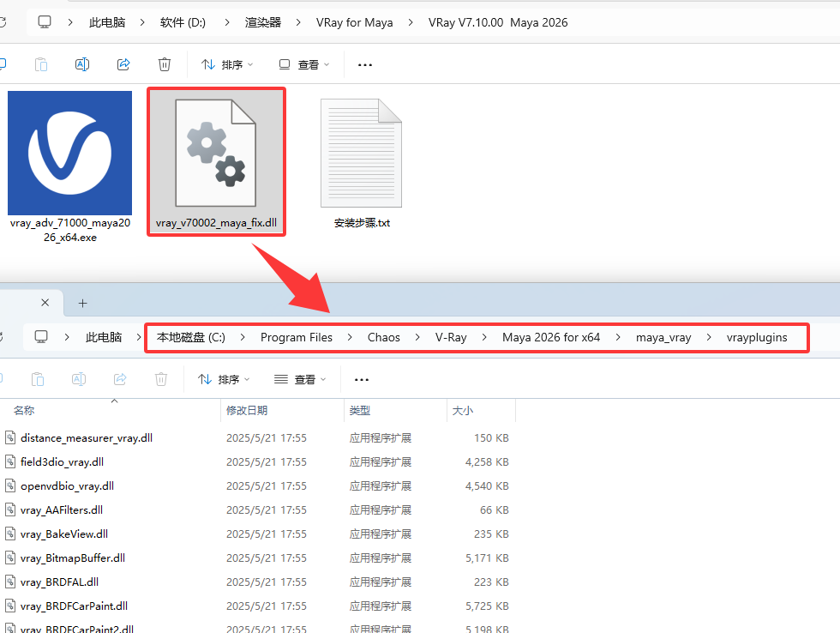Open the three-dot more menu in the vrayplugins window
Screen dimensions: 840x633
click(x=362, y=379)
